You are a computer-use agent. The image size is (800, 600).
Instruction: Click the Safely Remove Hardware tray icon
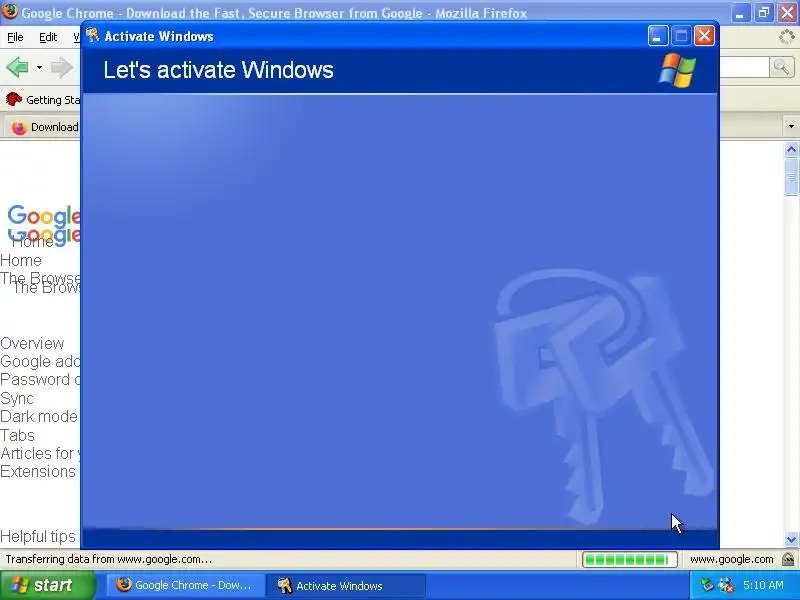(707, 585)
